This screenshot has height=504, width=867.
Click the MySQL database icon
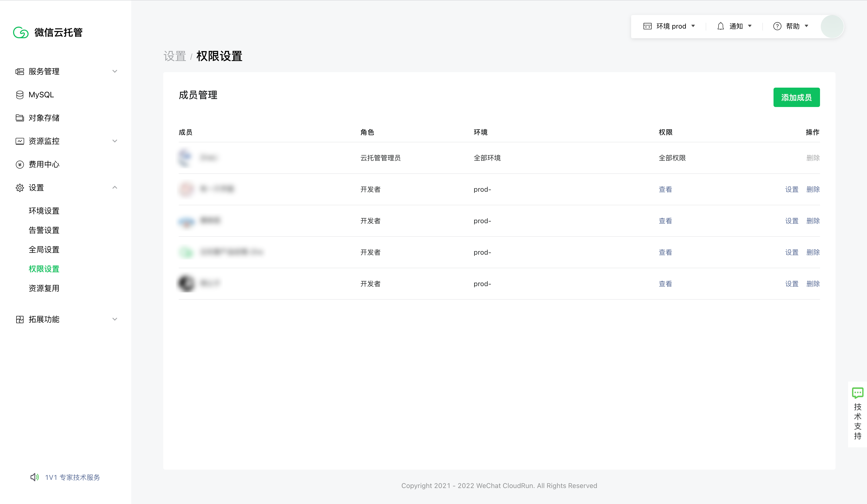[20, 95]
